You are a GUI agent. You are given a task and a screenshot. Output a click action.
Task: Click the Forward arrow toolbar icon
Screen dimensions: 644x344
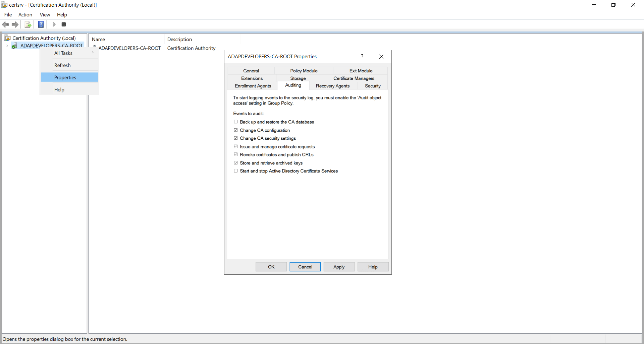(x=15, y=24)
